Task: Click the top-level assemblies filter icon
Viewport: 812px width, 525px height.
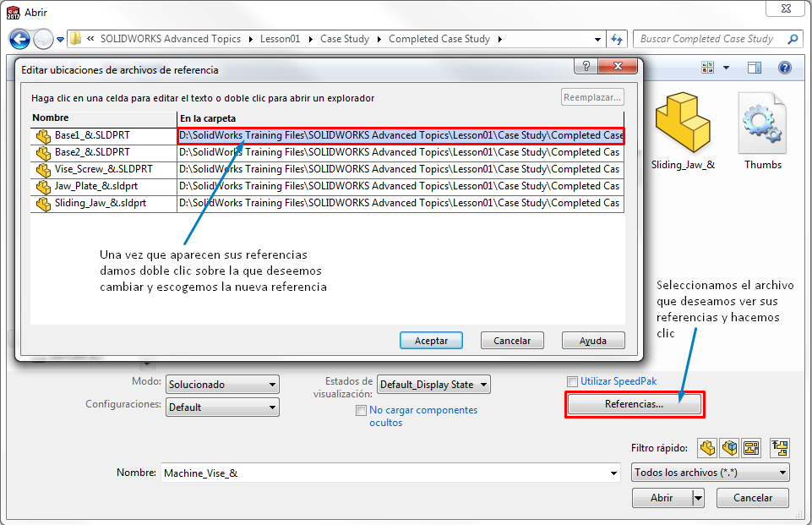Action: coord(780,447)
